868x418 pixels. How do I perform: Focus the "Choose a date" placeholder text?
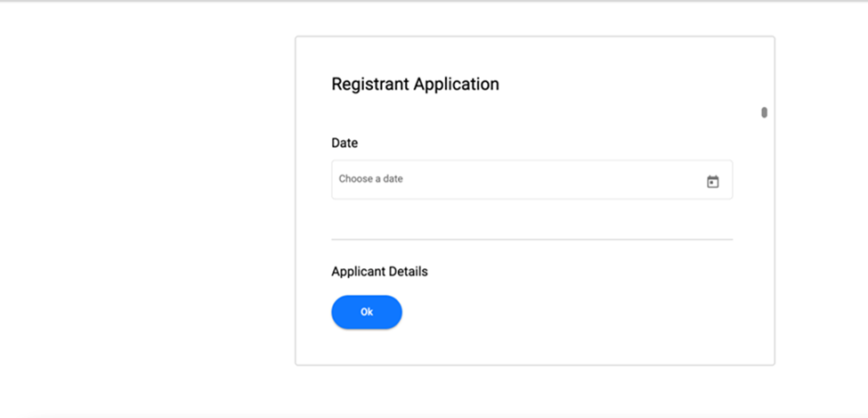[371, 179]
